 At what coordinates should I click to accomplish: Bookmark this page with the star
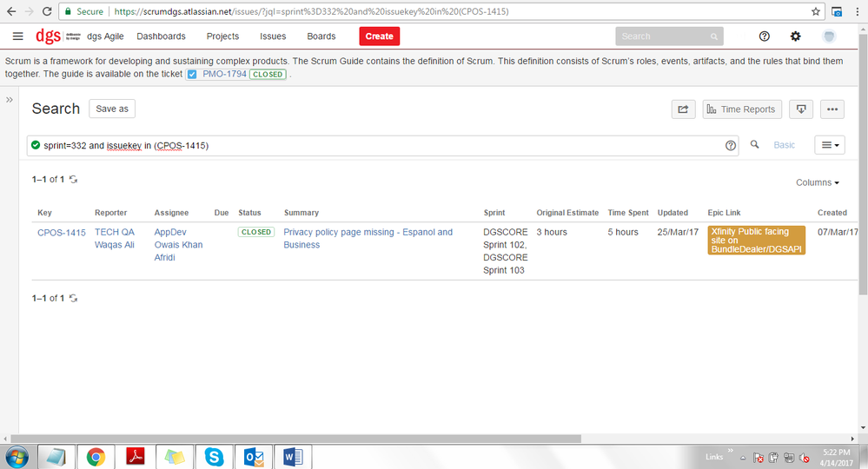(x=815, y=11)
